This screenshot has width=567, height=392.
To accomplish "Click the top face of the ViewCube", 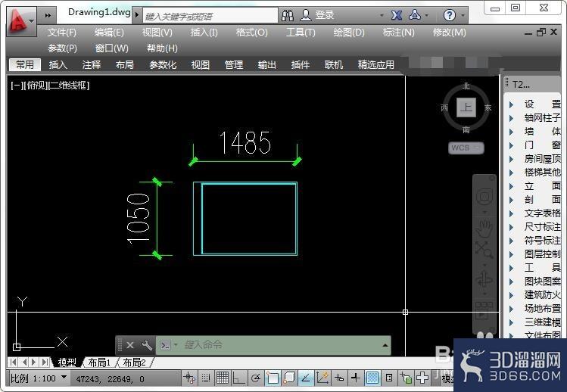I will point(466,107).
